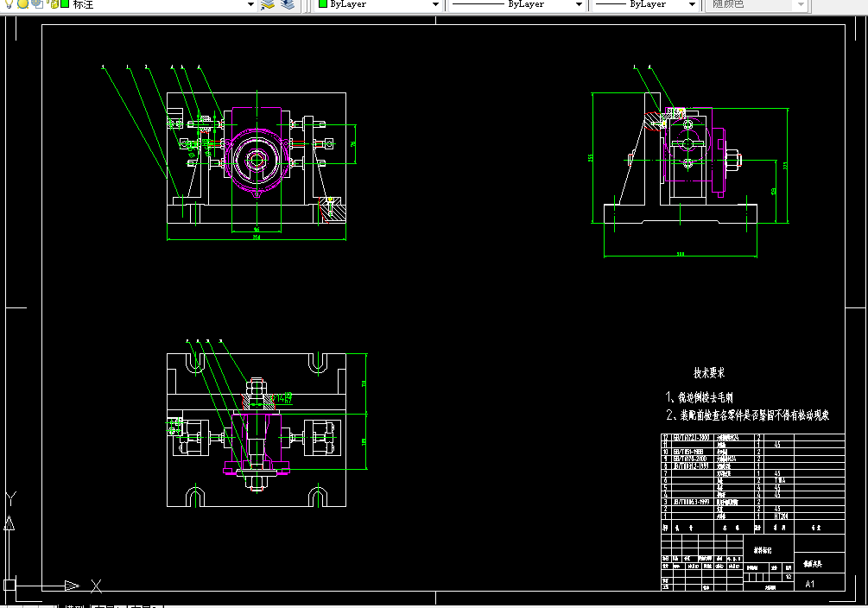The width and height of the screenshot is (868, 608).
Task: Click the X axis label of UCS icon
Action: pos(96,586)
